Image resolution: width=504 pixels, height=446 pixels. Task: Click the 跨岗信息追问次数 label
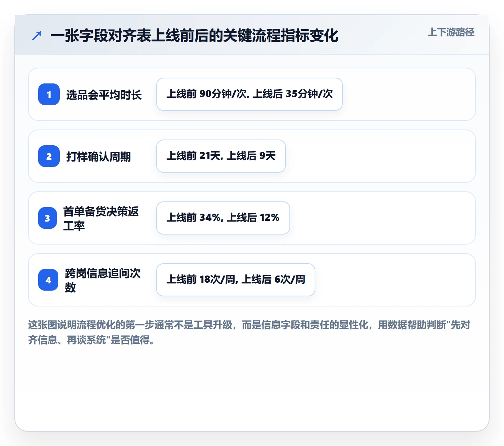click(103, 280)
